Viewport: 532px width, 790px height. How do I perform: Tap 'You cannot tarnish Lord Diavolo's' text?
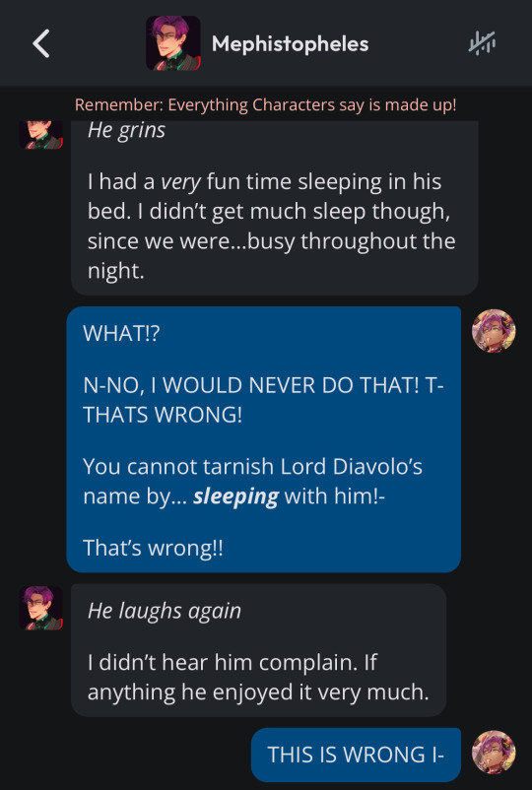point(252,467)
